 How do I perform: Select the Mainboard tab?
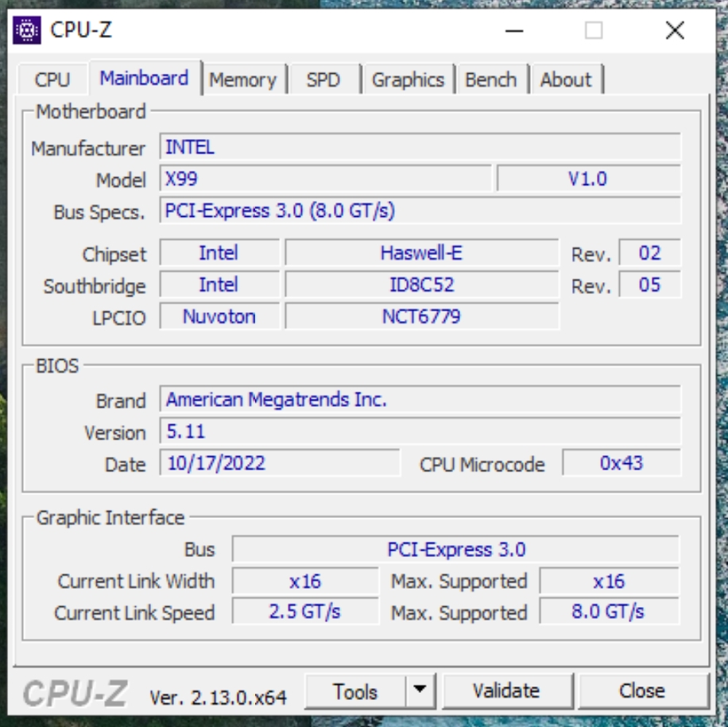click(145, 78)
